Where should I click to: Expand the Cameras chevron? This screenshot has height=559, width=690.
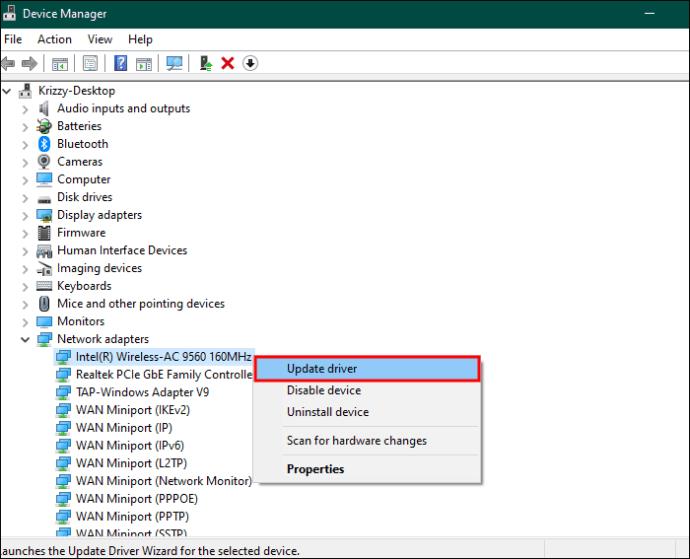(25, 162)
